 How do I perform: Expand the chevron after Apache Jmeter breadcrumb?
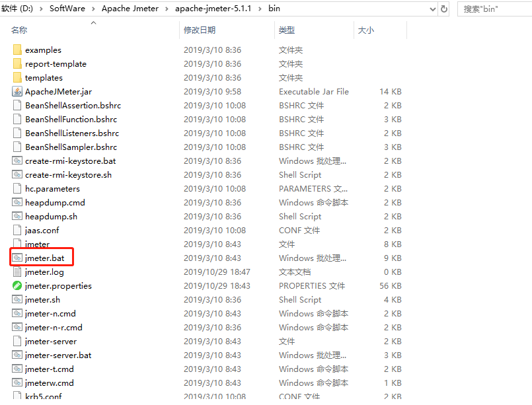(x=167, y=9)
